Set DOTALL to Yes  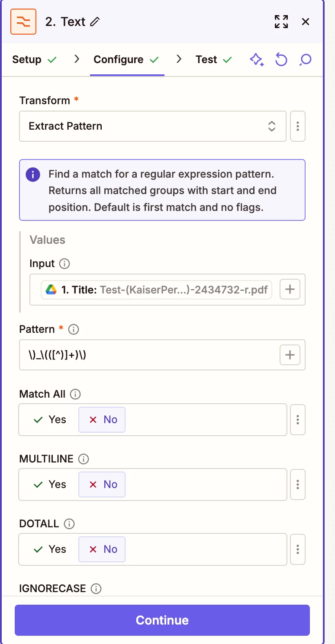click(x=50, y=549)
